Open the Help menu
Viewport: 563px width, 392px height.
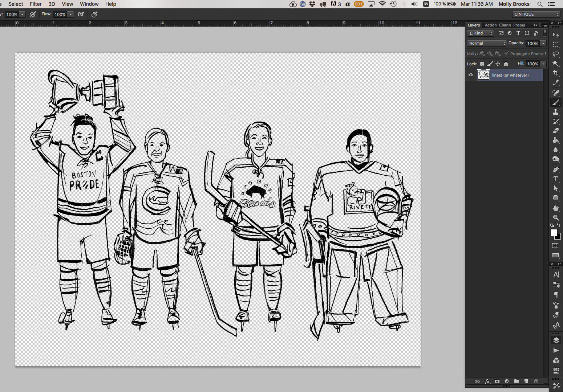(x=110, y=4)
